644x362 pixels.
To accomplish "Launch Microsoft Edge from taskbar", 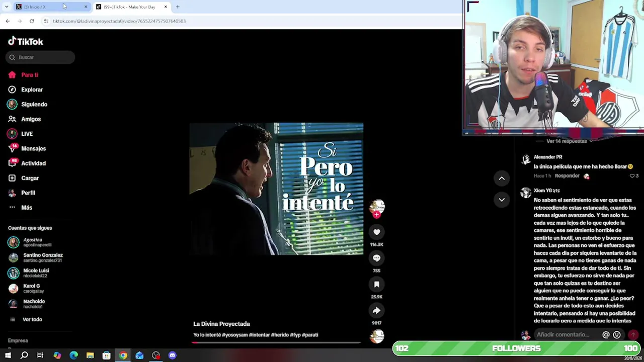I will point(73,355).
